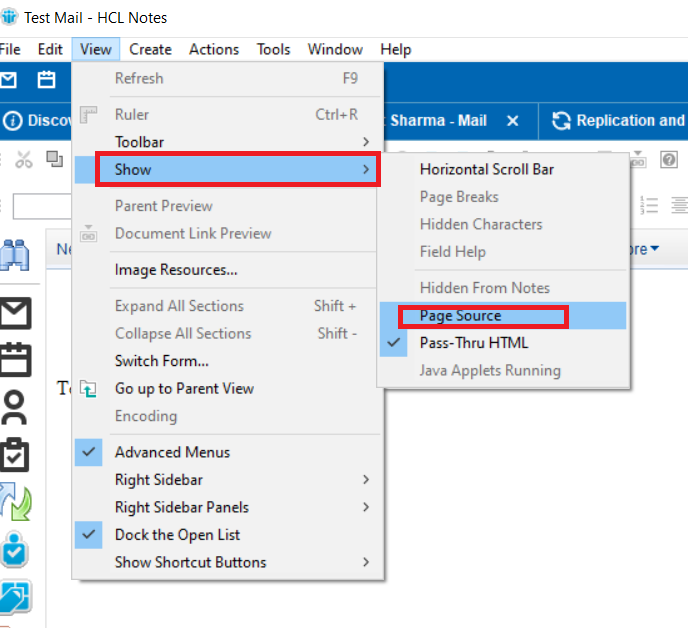Click the scissors cut icon in toolbar

point(25,160)
